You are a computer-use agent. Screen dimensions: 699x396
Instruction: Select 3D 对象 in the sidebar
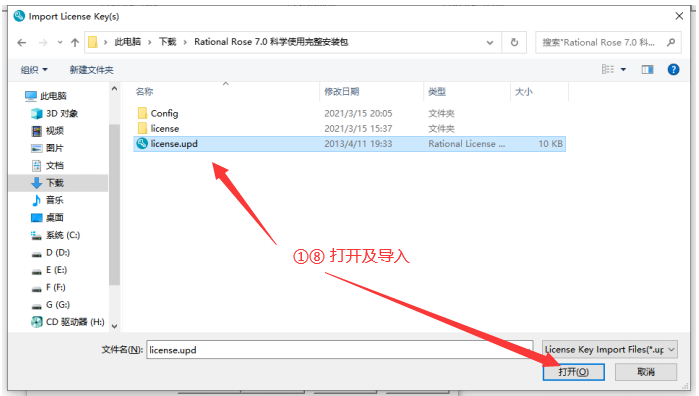(55, 113)
